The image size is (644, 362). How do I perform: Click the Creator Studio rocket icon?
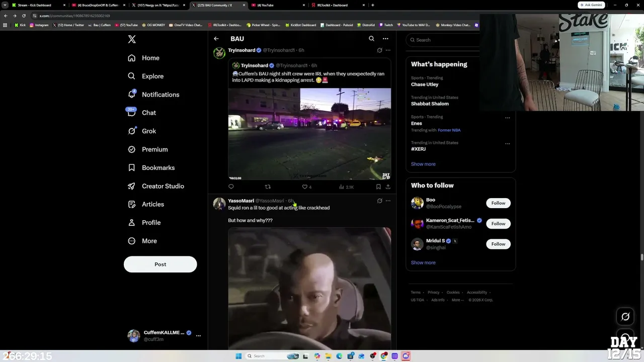132,186
